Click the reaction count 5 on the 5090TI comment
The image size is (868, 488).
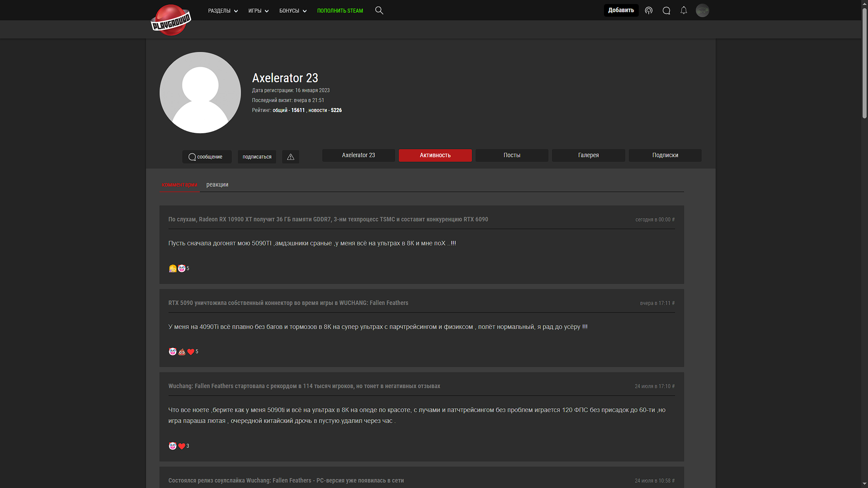188,268
